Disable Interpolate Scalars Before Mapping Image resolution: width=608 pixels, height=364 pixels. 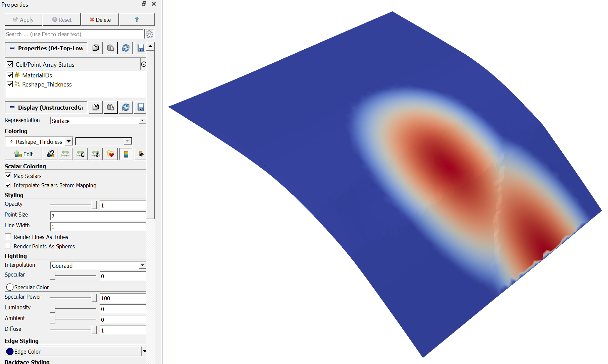(x=8, y=185)
